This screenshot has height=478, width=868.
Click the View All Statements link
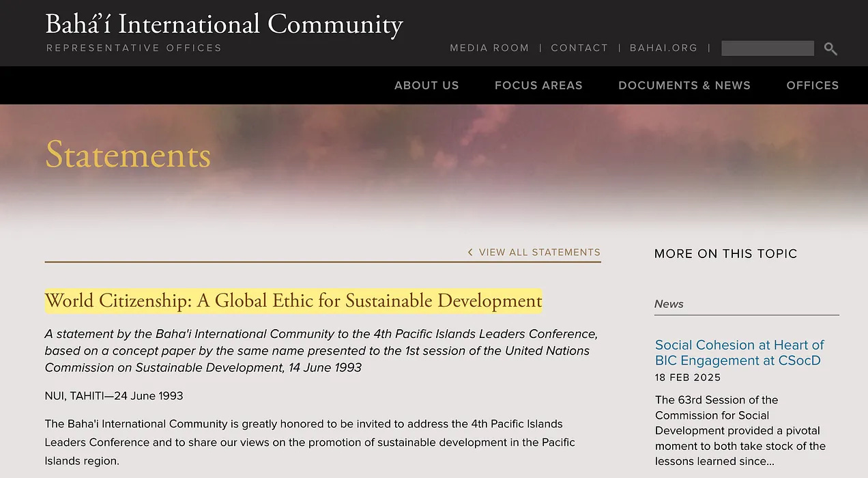click(539, 252)
